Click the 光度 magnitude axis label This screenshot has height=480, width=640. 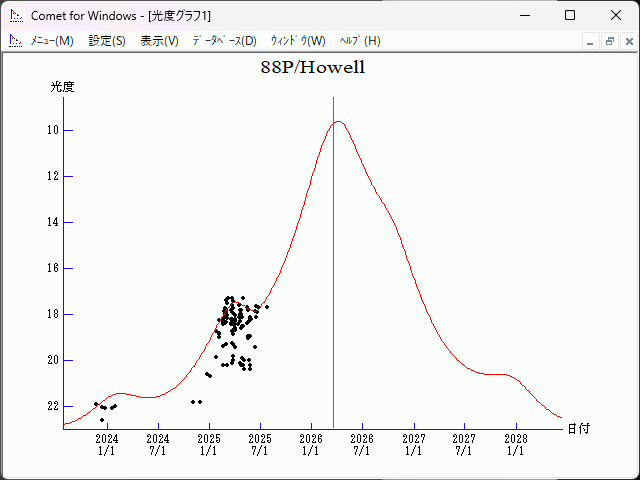[x=63, y=87]
